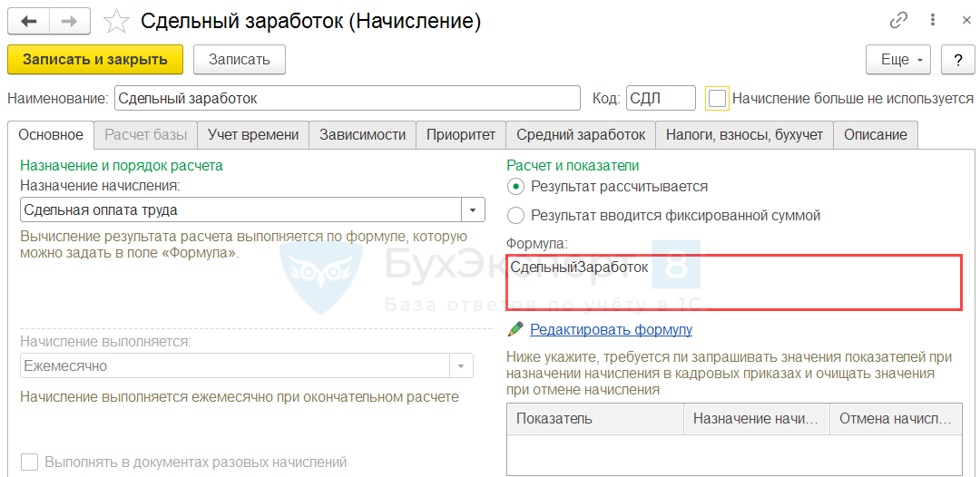Screen dimensions: 980x477
Task: Click the back navigation arrow
Action: [28, 21]
